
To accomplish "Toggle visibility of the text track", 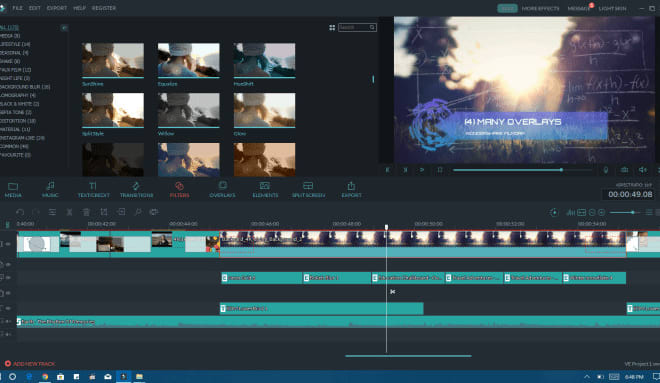I will (8, 308).
